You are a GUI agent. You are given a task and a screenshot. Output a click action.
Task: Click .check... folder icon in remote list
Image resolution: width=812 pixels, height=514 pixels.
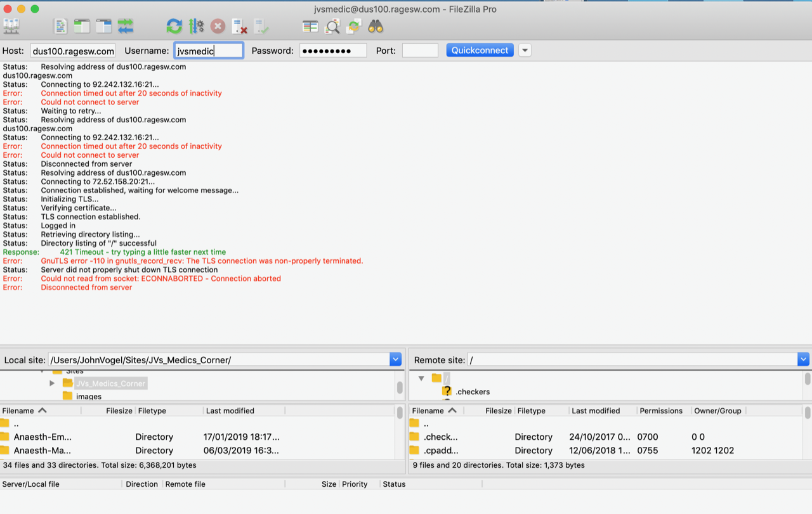415,437
